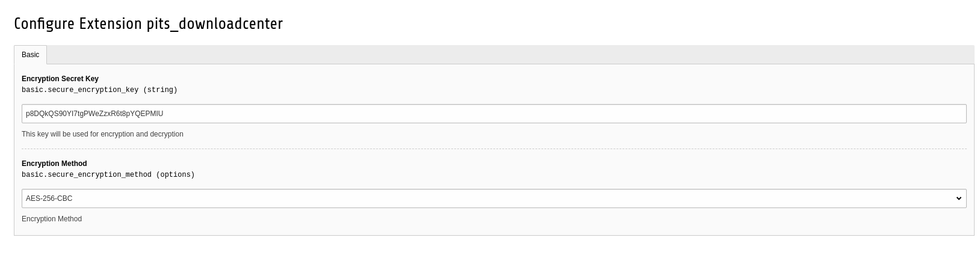
Task: Click the basic.secure_encryption_key code label
Action: pyautogui.click(x=80, y=90)
